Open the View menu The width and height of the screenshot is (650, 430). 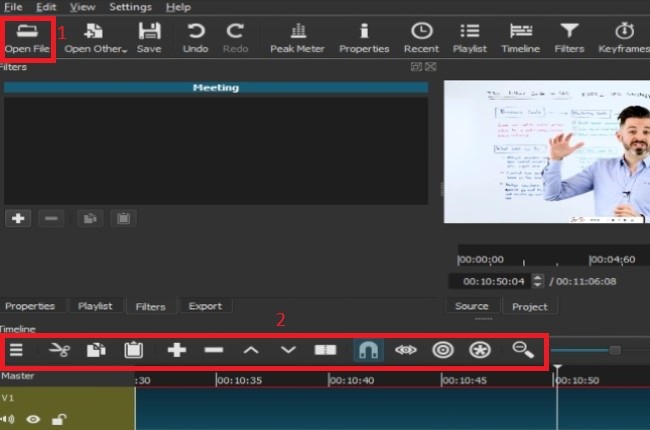click(x=82, y=7)
